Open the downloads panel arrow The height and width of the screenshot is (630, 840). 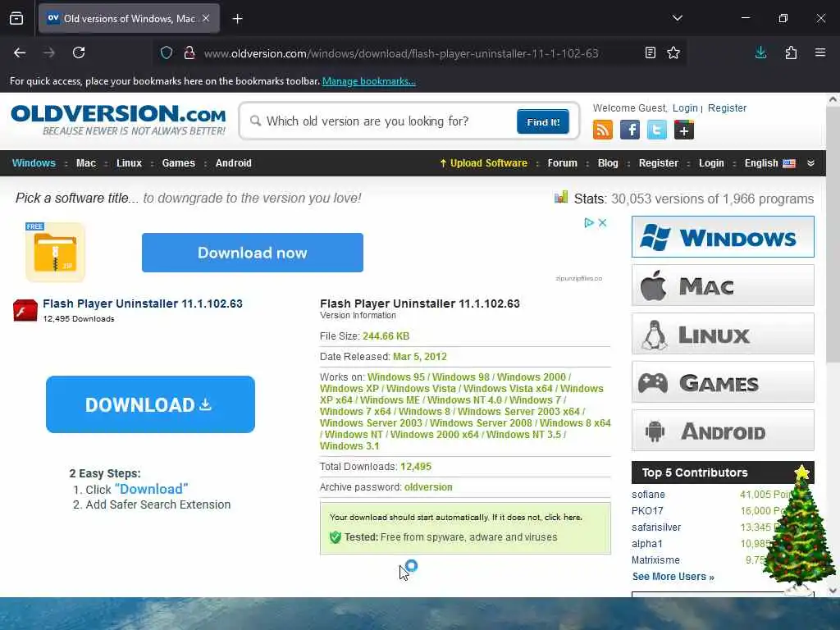pos(760,52)
